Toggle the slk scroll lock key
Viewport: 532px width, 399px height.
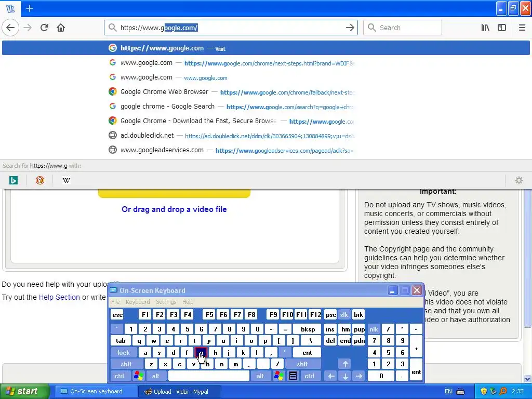coord(344,314)
